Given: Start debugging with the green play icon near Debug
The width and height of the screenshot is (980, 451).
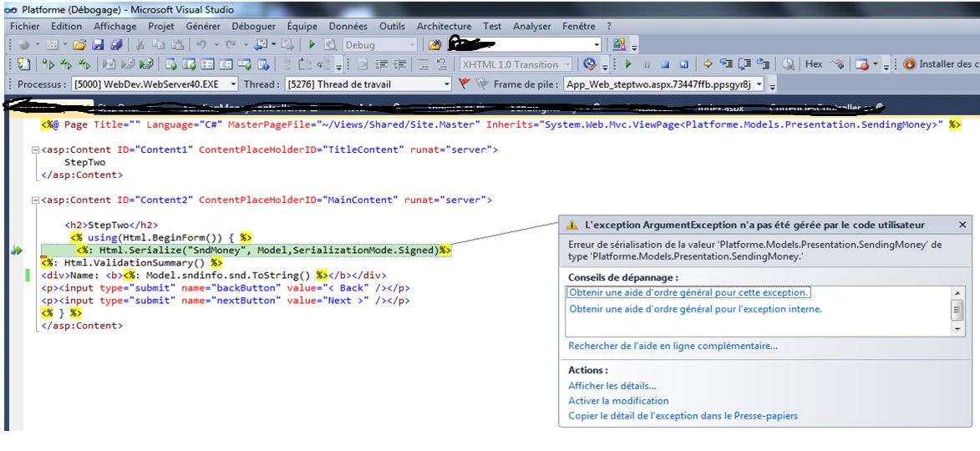Looking at the screenshot, I should click(x=312, y=45).
